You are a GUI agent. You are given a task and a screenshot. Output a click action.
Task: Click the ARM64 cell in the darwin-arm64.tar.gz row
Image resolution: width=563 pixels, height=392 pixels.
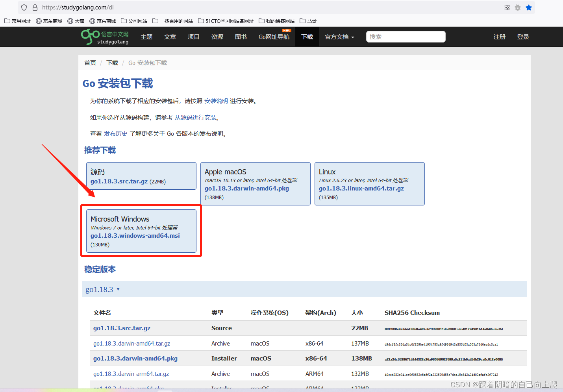pos(315,374)
